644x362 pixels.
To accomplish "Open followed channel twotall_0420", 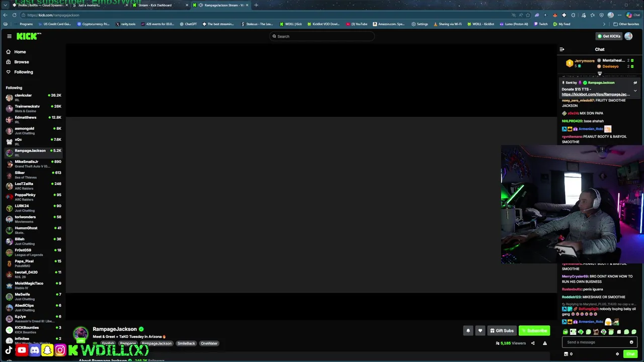I will (x=33, y=275).
